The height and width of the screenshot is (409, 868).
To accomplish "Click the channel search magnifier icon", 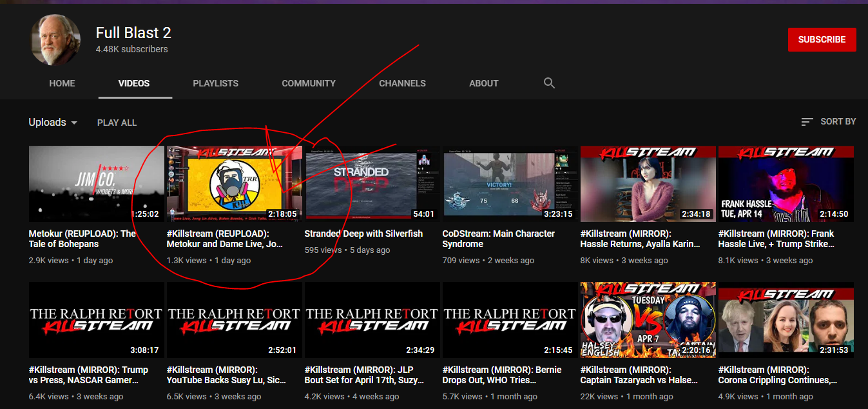I will coord(549,83).
